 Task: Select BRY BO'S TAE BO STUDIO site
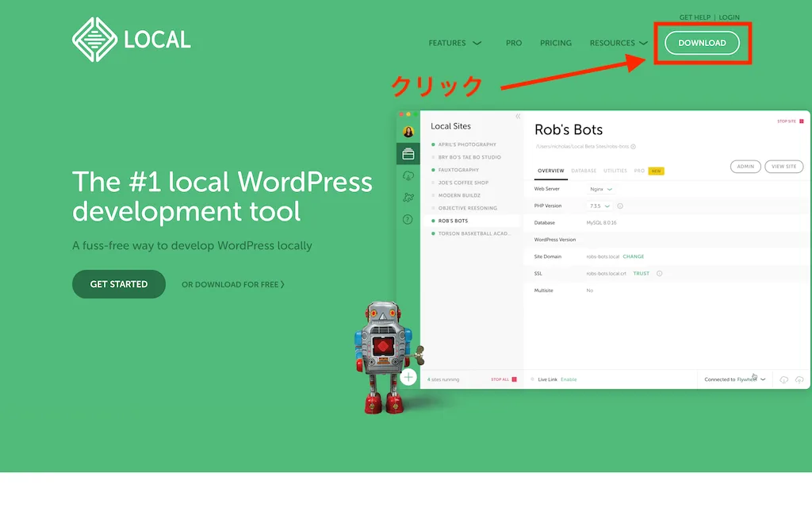tap(469, 157)
